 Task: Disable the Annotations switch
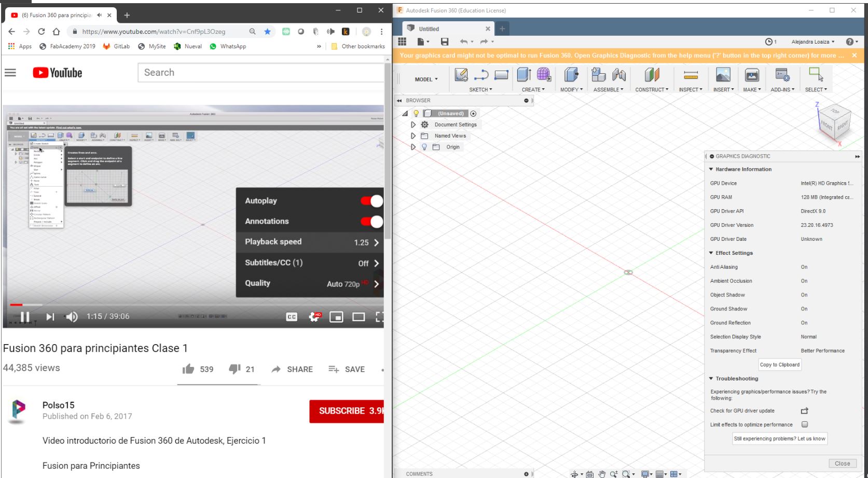pyautogui.click(x=371, y=222)
